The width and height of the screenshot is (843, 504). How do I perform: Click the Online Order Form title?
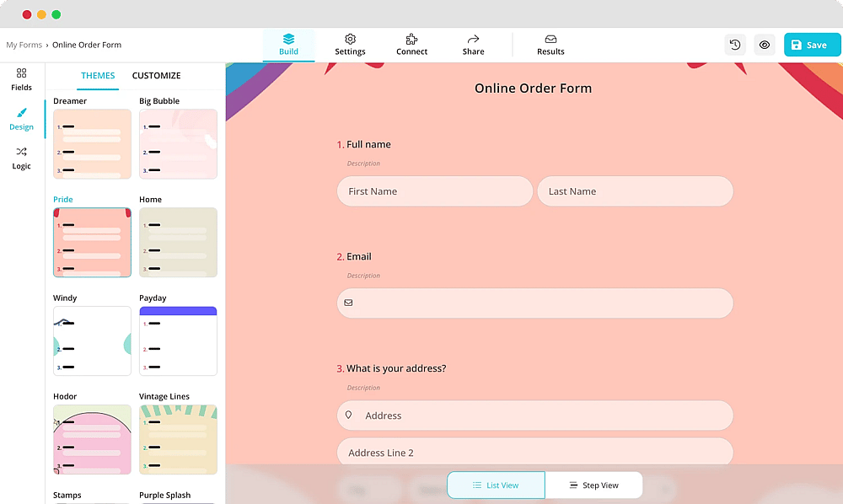(x=533, y=88)
